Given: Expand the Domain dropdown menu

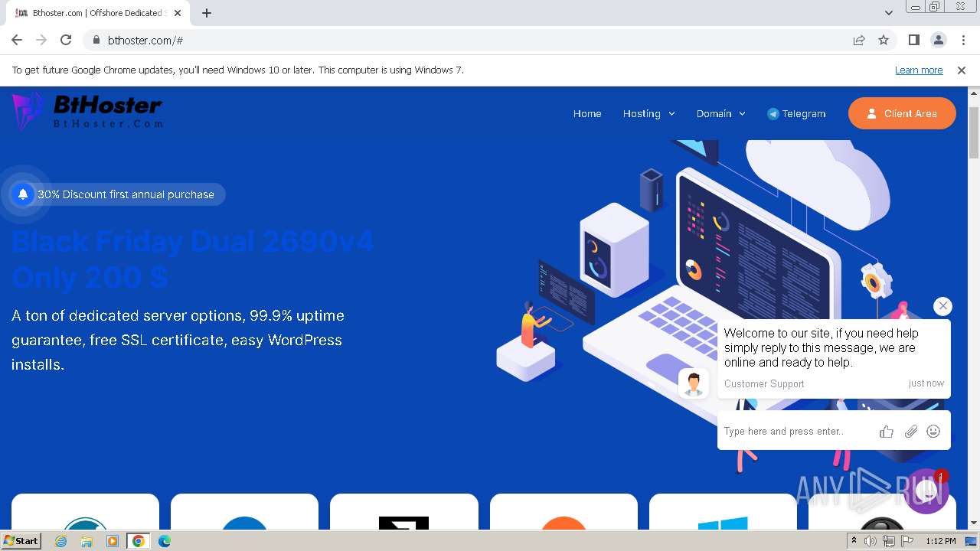Looking at the screenshot, I should point(720,113).
